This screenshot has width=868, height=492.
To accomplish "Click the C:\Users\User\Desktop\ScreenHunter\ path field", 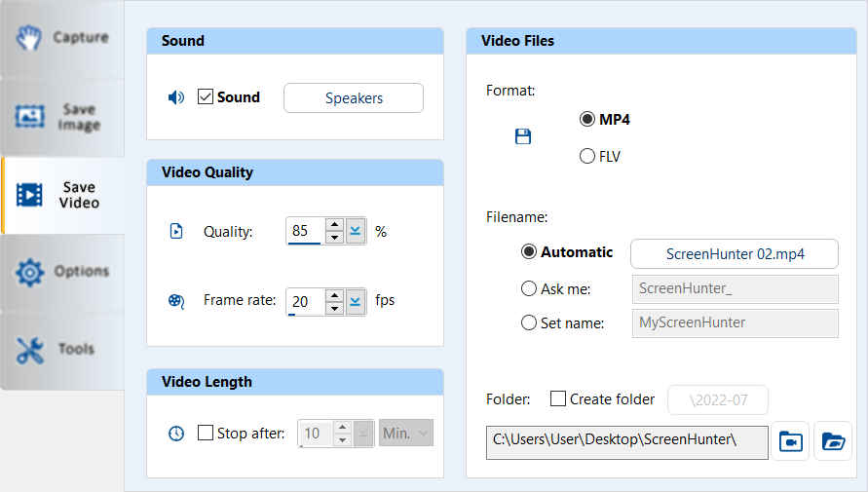I will [x=627, y=442].
